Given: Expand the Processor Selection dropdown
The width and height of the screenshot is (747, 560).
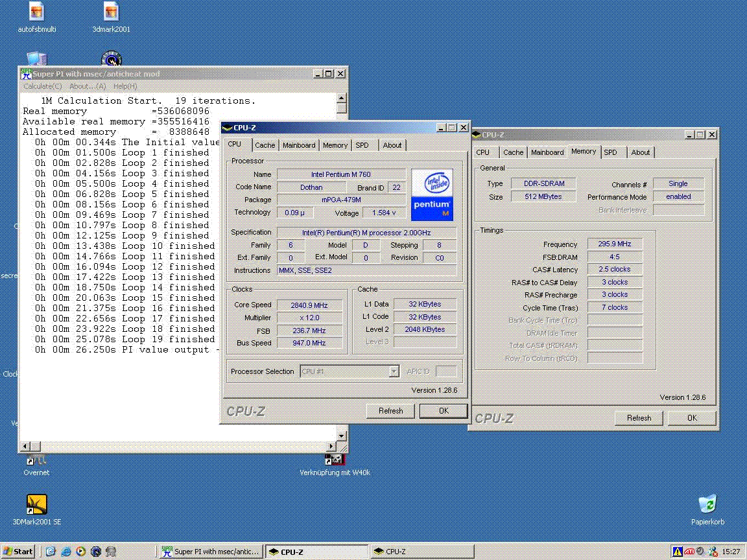Looking at the screenshot, I should (x=394, y=371).
